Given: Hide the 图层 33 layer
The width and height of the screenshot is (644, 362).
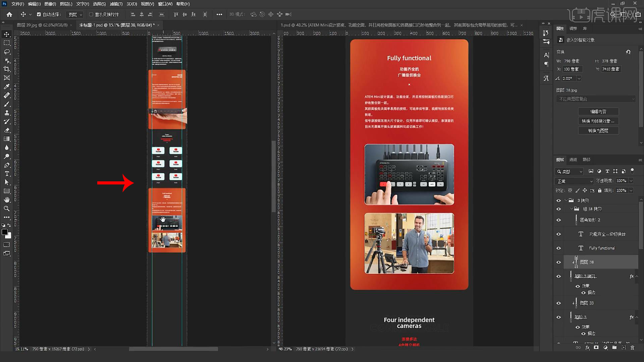Looking at the screenshot, I should (x=558, y=303).
